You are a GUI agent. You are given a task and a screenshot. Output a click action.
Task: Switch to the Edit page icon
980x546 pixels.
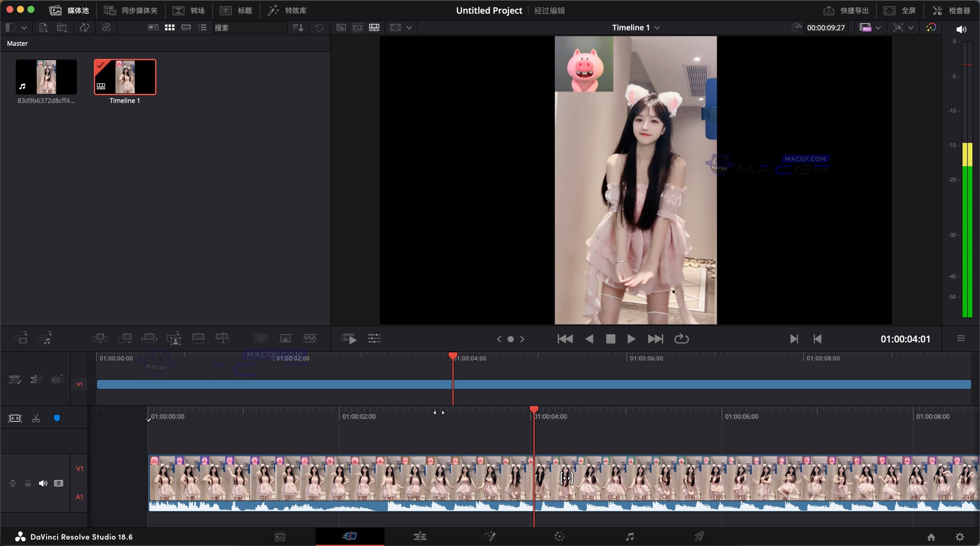(420, 537)
